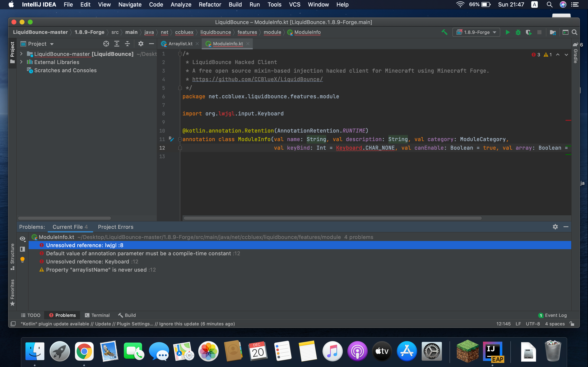Click the Select Opened File target icon

pyautogui.click(x=106, y=44)
